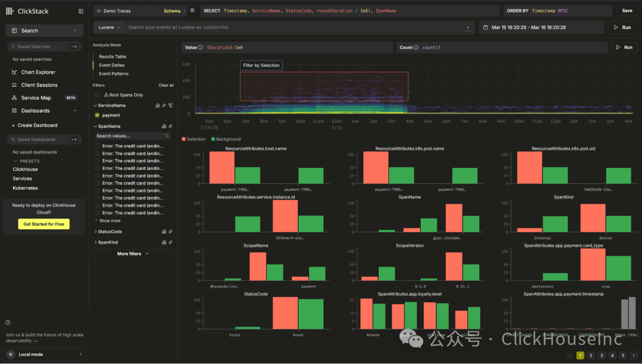Expand the StatusCode filter group

click(95, 232)
